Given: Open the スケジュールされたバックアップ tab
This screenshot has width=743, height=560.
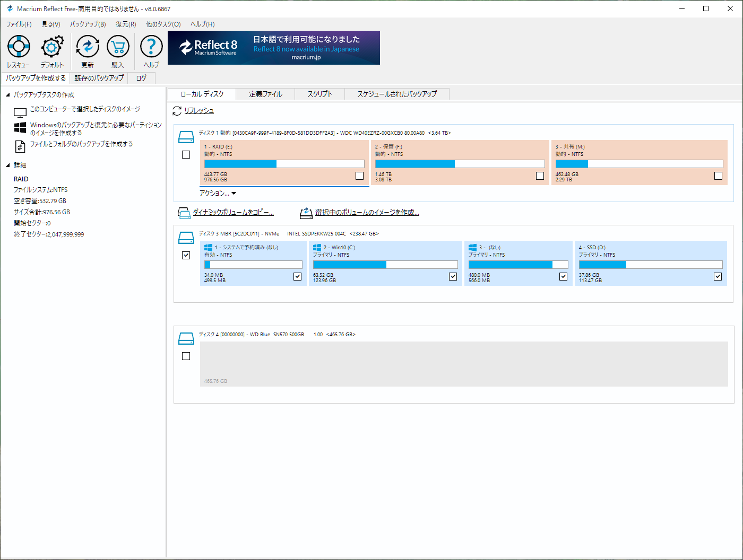Looking at the screenshot, I should point(397,94).
